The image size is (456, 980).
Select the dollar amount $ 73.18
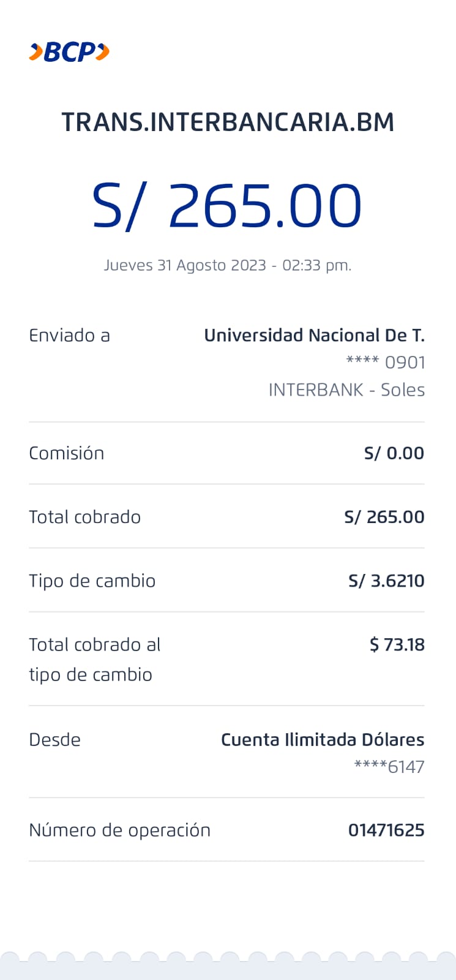pyautogui.click(x=397, y=645)
